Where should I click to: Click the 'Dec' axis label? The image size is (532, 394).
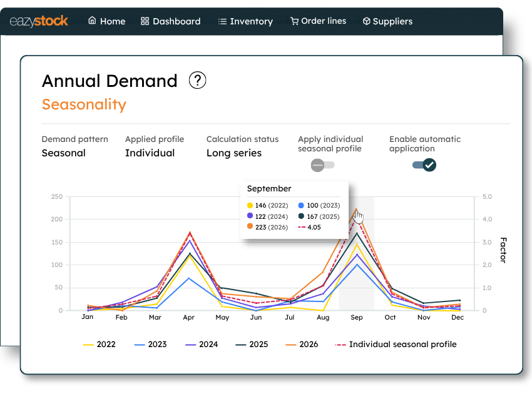[458, 317]
